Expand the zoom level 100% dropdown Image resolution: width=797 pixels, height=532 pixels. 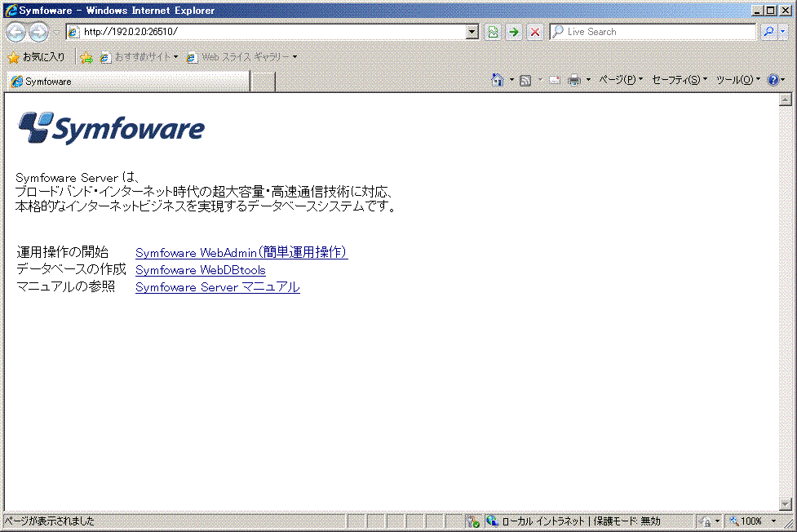point(773,521)
